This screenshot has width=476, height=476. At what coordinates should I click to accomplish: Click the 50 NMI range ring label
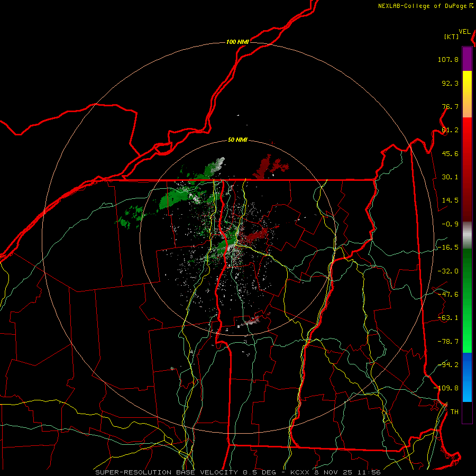237,140
